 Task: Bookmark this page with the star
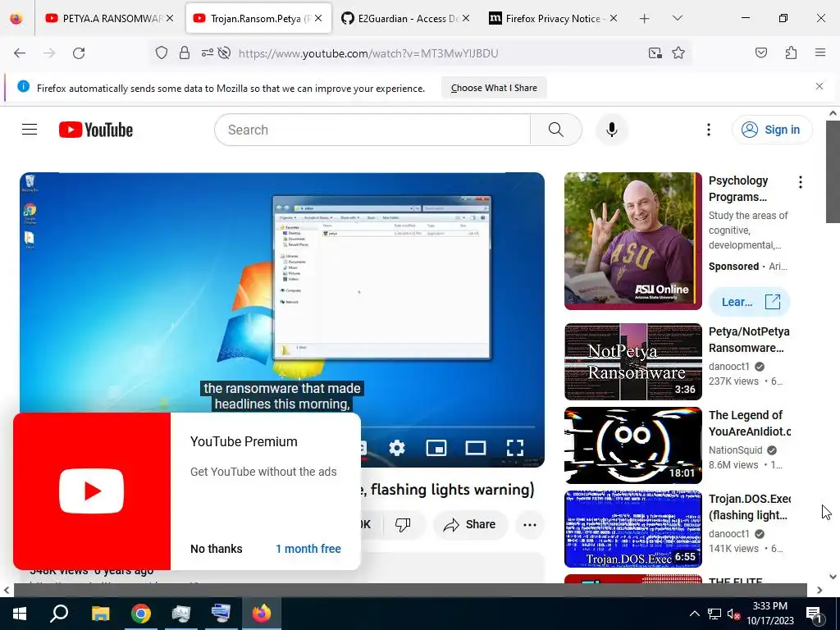click(678, 53)
